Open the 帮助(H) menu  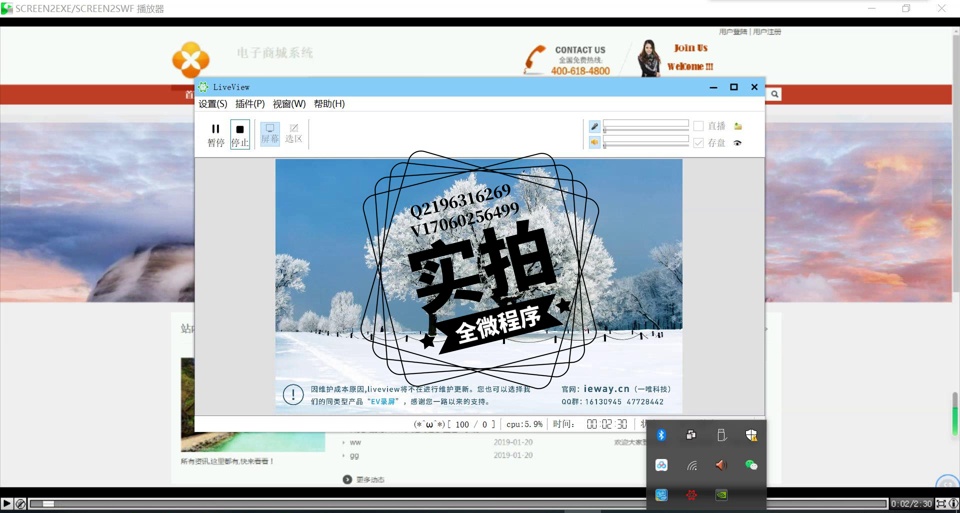click(x=329, y=104)
